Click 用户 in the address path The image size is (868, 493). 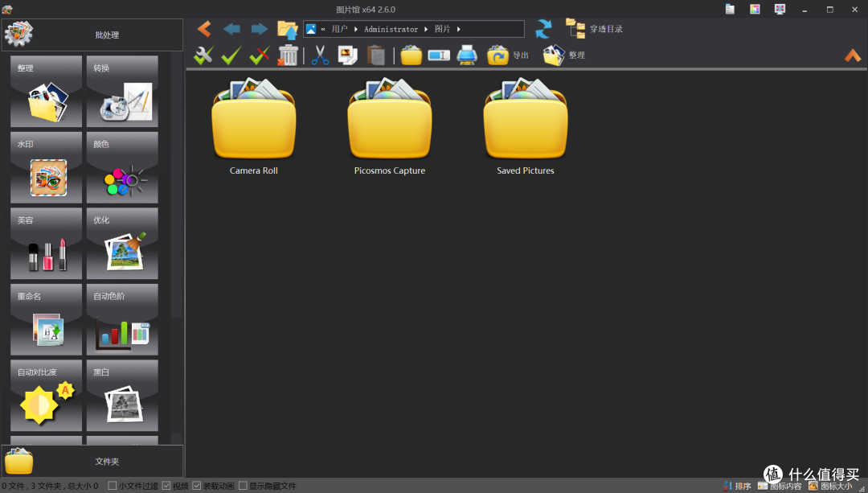(339, 29)
